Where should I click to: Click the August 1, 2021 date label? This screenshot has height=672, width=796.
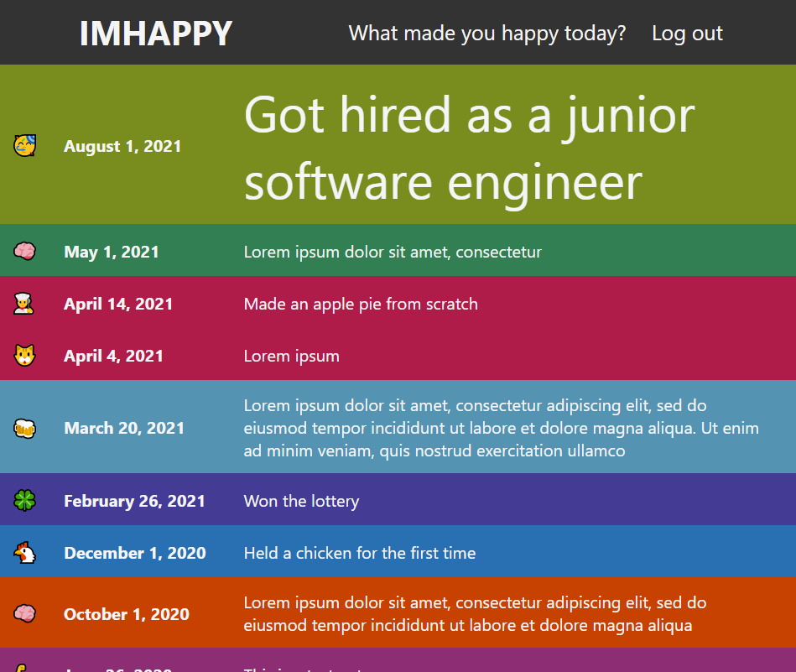122,146
